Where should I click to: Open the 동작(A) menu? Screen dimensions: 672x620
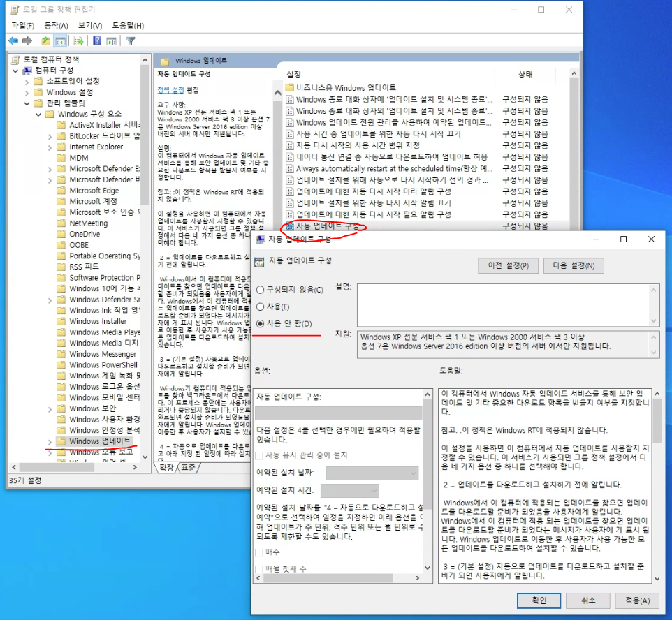pos(56,26)
